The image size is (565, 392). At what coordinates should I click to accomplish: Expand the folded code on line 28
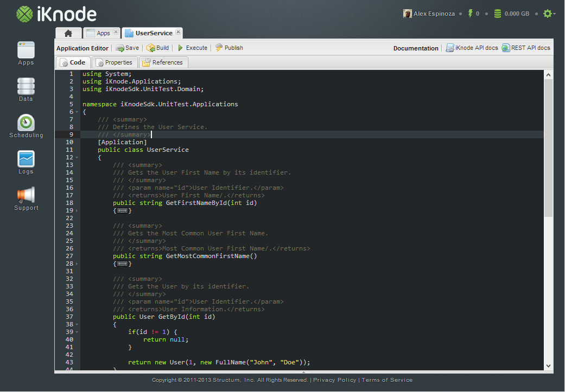[77, 264]
